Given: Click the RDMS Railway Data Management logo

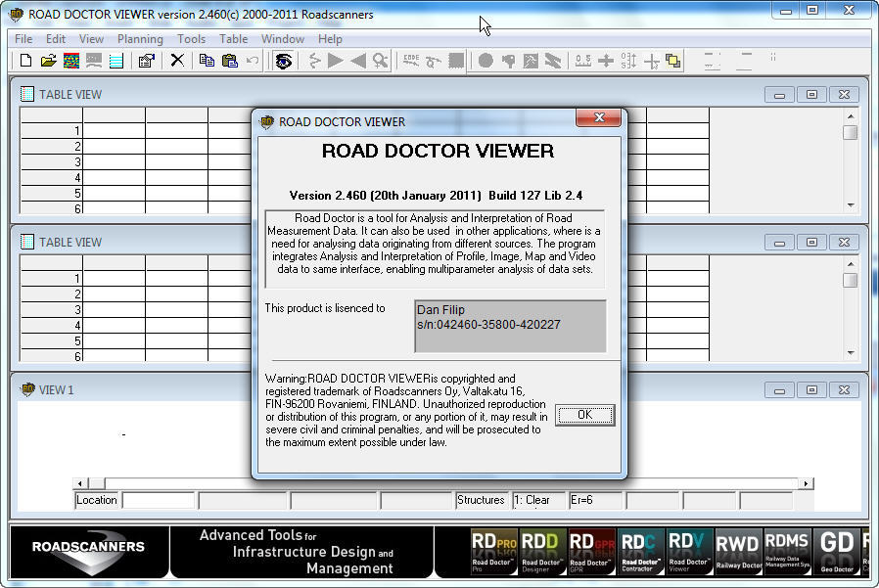Looking at the screenshot, I should pos(788,552).
